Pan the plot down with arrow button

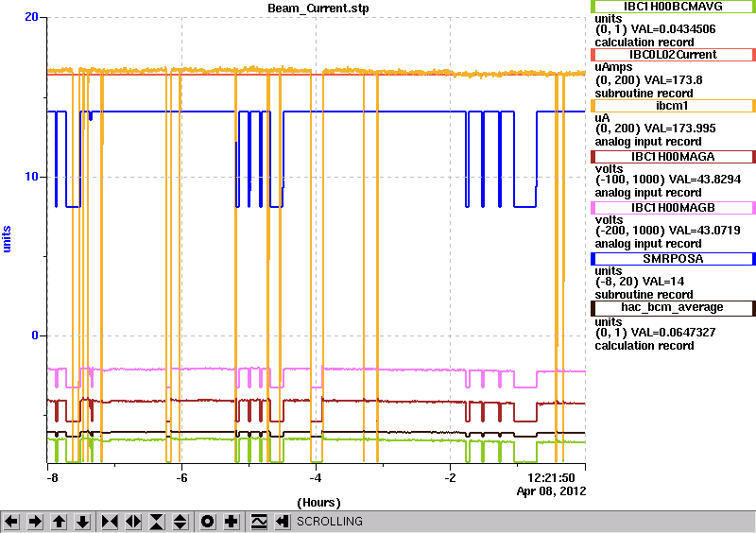pyautogui.click(x=82, y=522)
